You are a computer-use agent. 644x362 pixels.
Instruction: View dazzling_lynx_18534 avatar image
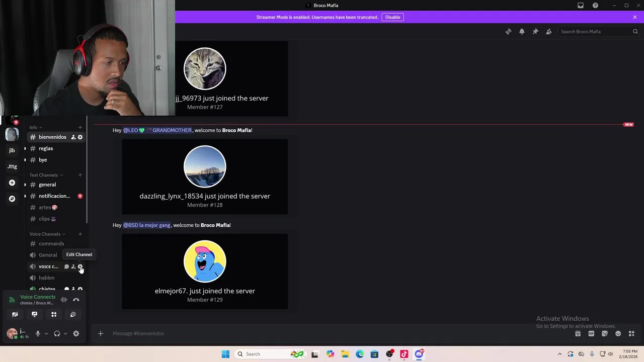pos(205,166)
